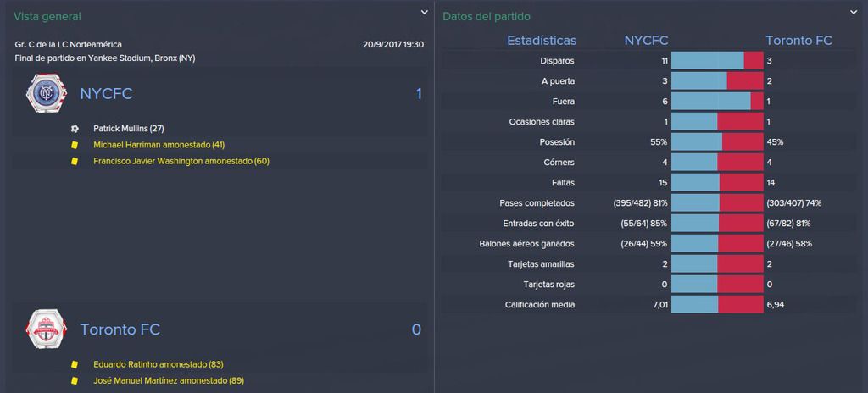Expand the Vista general panel chevron
868x393 pixels.
click(424, 12)
